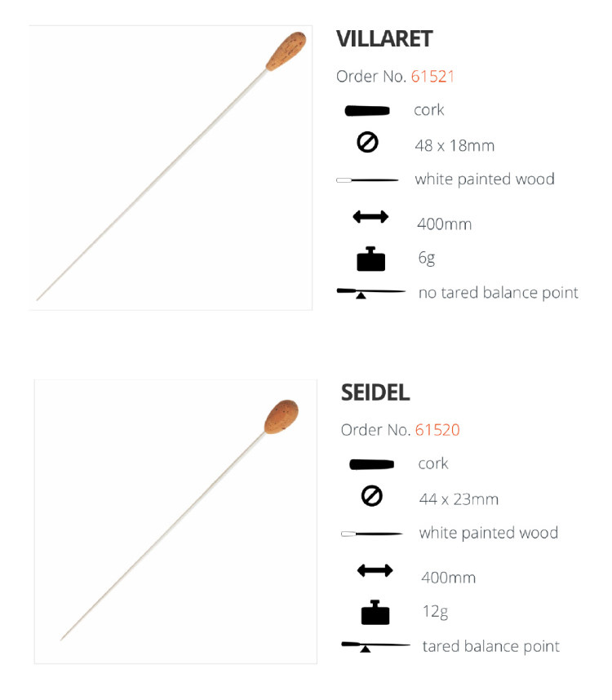Click the Seidel handle diameter icon
The image size is (612, 700).
click(372, 496)
